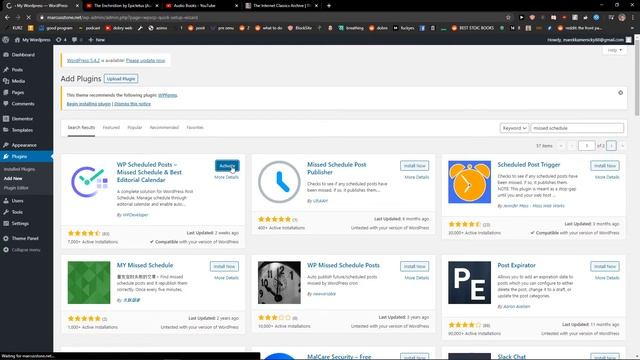The height and width of the screenshot is (360, 640).
Task: Install the Post Expirator plugin
Action: (x=604, y=267)
